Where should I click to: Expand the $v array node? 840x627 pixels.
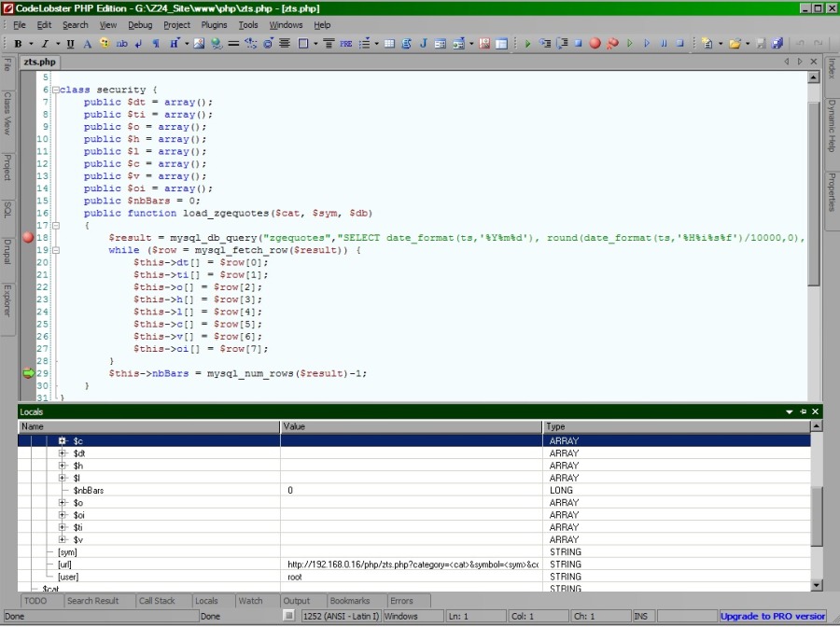coord(63,539)
